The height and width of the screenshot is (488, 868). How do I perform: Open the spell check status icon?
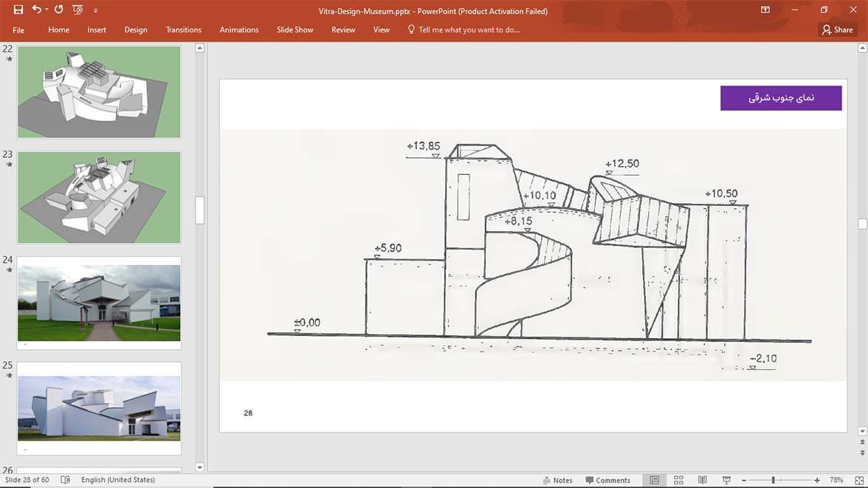point(65,480)
